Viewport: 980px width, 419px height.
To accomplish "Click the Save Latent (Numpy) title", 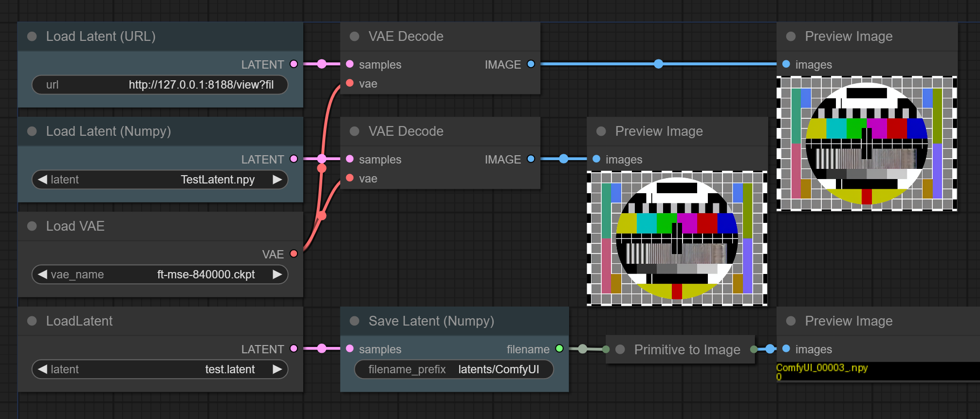I will pyautogui.click(x=431, y=321).
